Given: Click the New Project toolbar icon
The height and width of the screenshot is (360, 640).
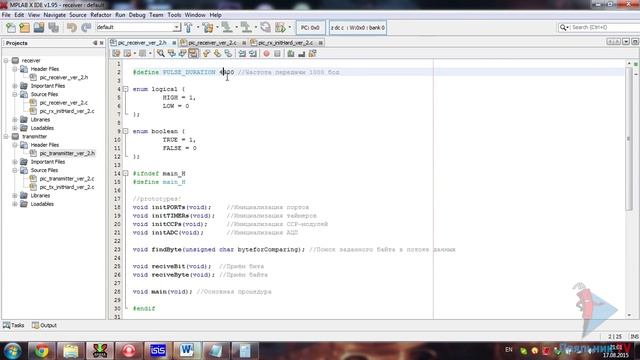Looking at the screenshot, I should [x=24, y=27].
